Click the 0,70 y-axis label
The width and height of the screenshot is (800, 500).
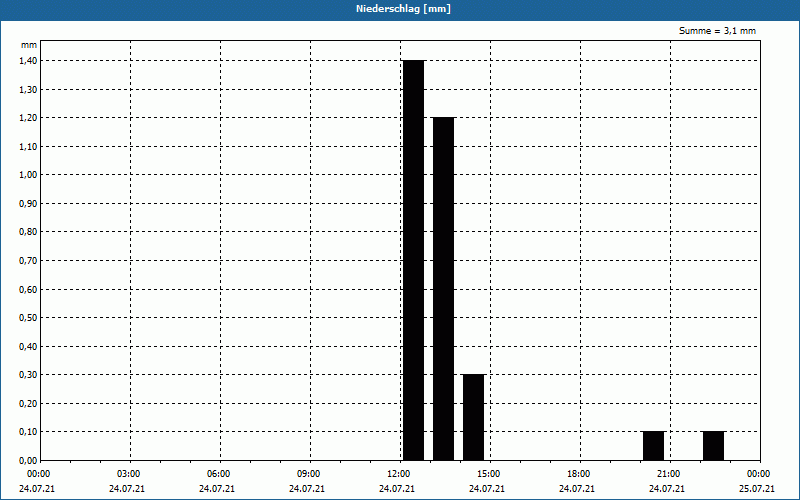click(28, 261)
